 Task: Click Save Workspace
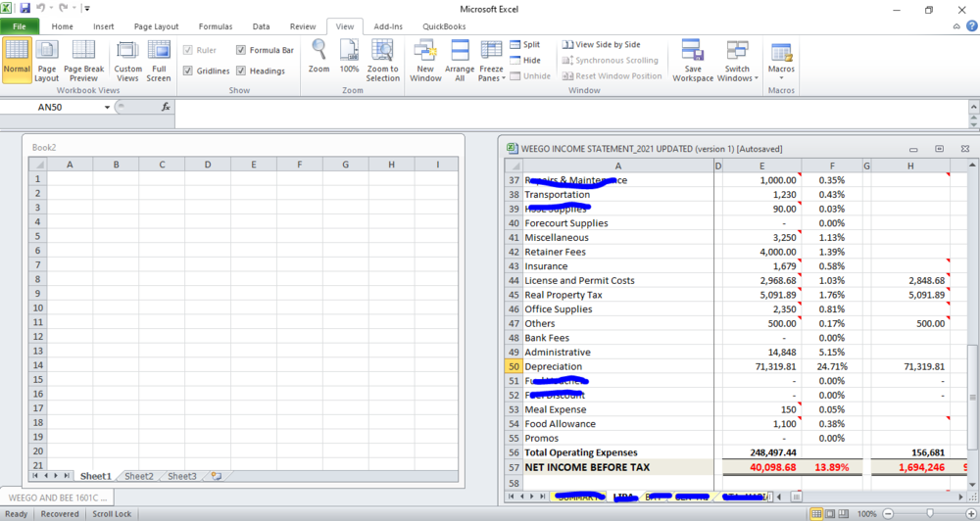tap(693, 60)
